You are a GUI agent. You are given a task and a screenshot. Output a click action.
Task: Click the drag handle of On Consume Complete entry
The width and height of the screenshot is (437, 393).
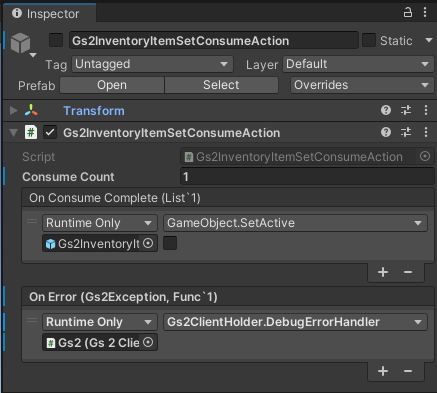tap(32, 221)
